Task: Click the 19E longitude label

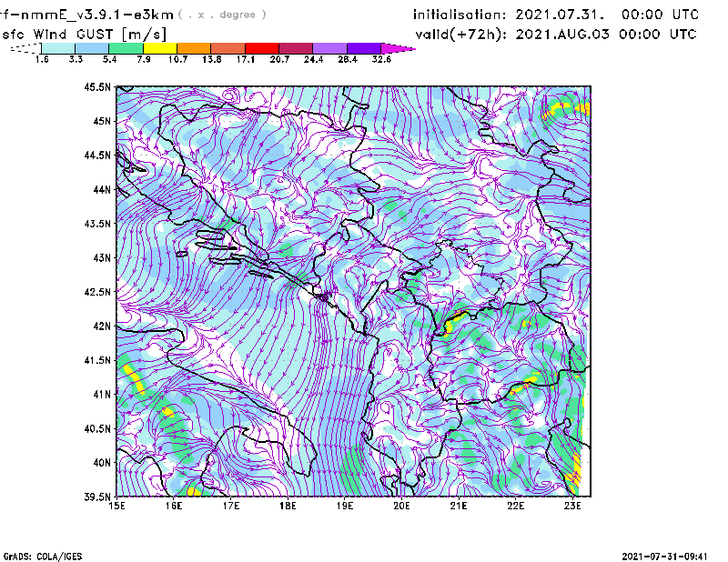Action: pos(345,506)
